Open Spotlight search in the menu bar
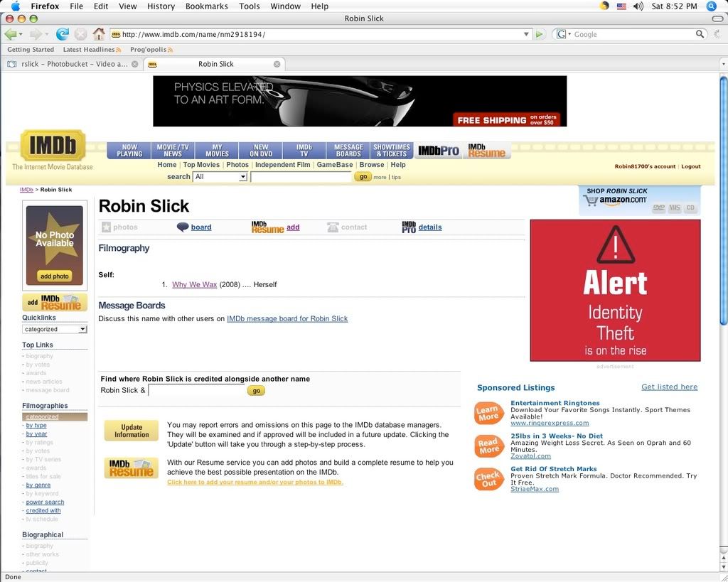 (711, 6)
